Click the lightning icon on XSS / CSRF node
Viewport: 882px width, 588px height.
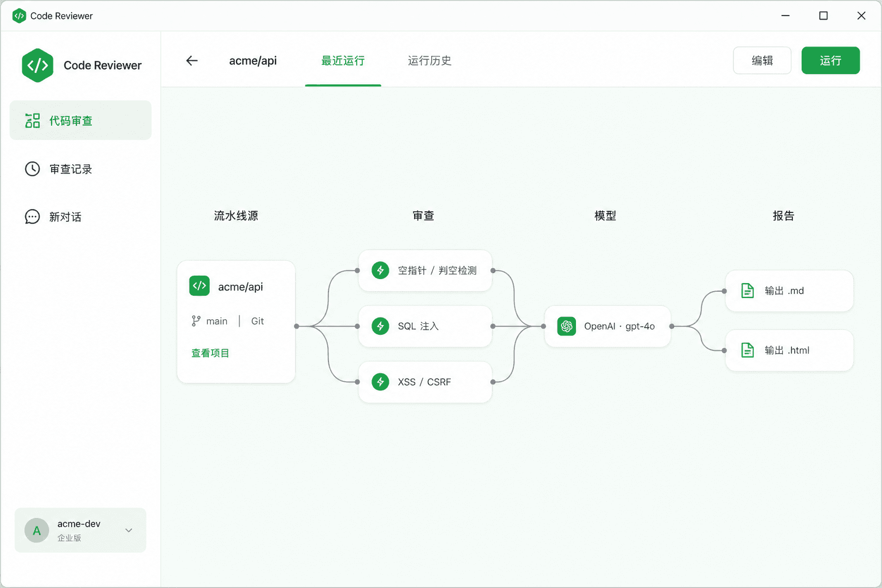[x=380, y=382]
